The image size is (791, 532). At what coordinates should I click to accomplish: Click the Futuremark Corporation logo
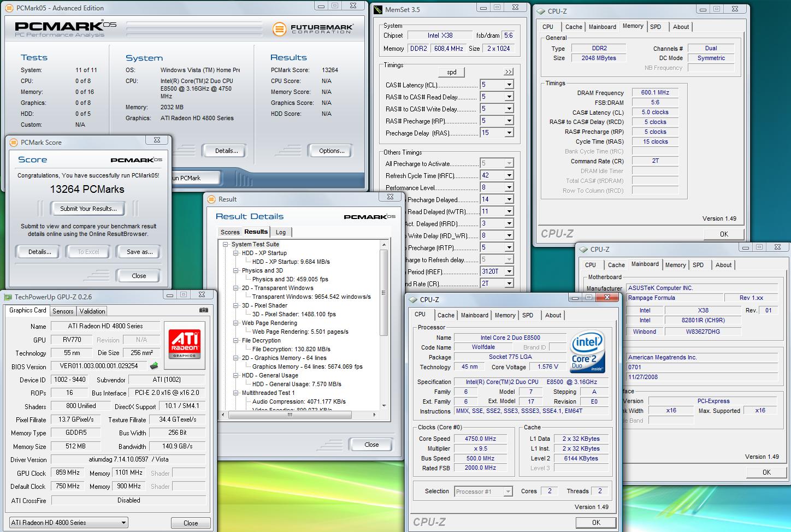[x=314, y=28]
